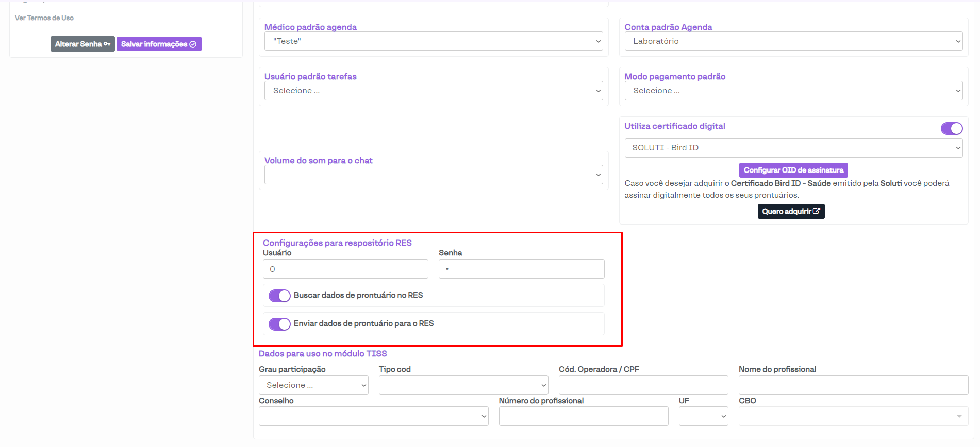
Task: Open Modo pagamento padrão dropdown
Action: point(793,91)
